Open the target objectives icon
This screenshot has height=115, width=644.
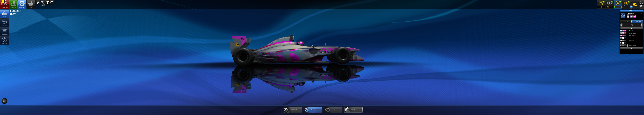point(43,2)
